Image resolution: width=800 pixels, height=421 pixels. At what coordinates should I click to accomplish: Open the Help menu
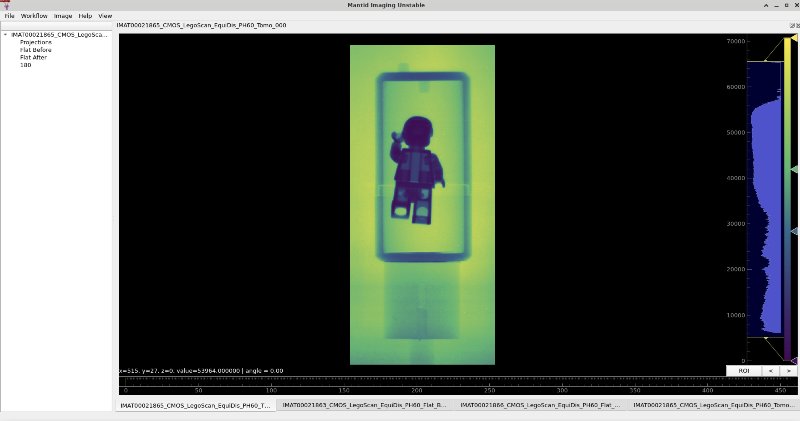(85, 16)
